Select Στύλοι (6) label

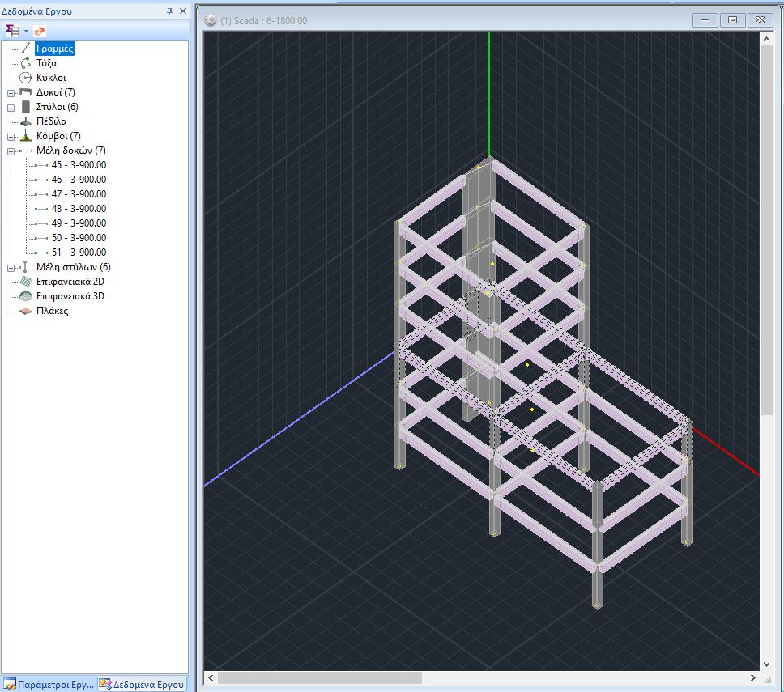coord(57,106)
